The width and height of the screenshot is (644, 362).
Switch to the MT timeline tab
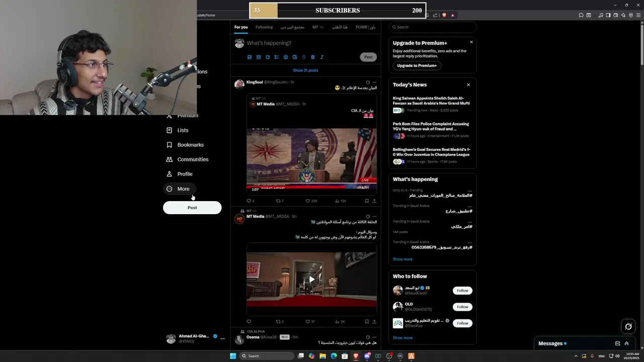coord(317,27)
